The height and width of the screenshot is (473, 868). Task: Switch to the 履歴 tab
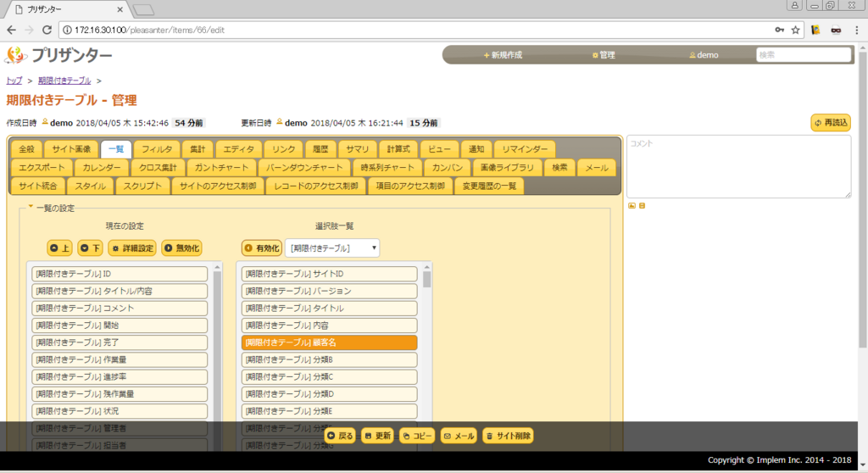[x=320, y=149]
